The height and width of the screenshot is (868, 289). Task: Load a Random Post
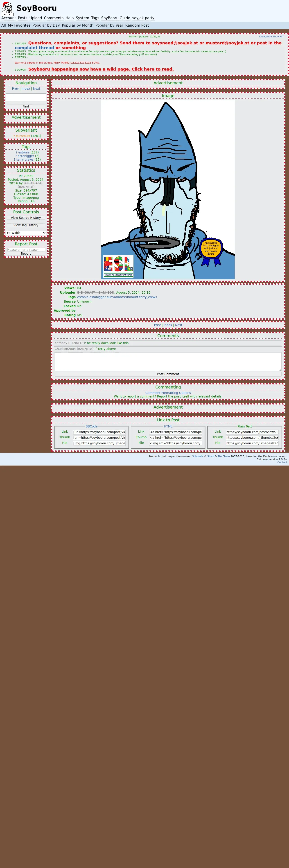[137, 25]
